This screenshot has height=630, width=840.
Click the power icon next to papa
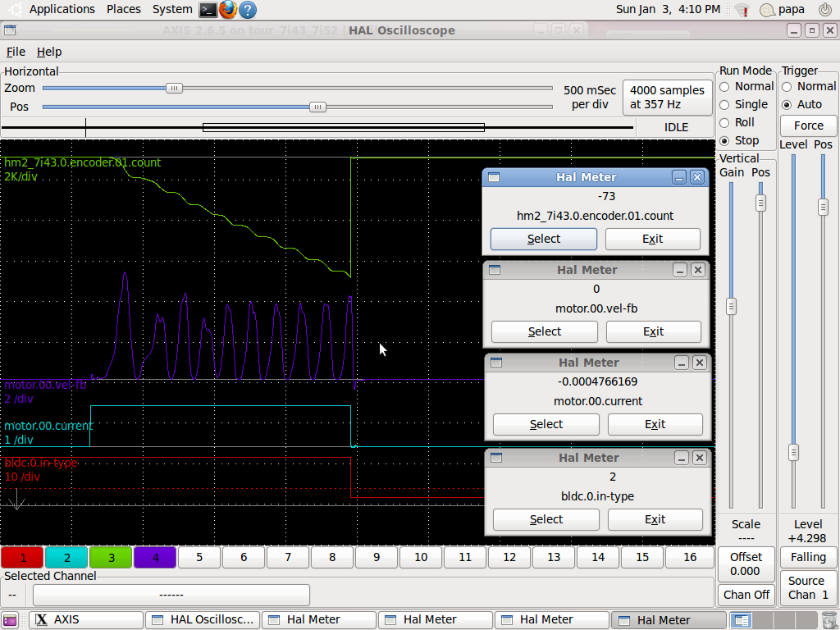pos(824,10)
